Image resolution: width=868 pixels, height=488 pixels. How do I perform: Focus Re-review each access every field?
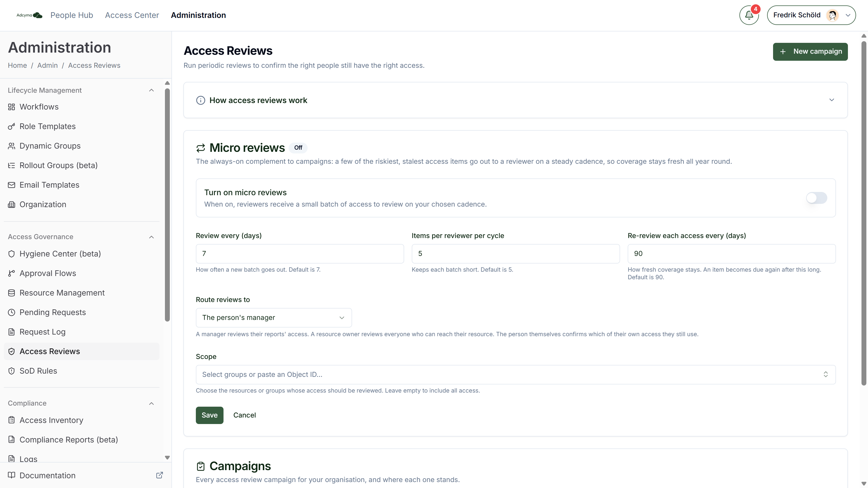click(x=732, y=253)
